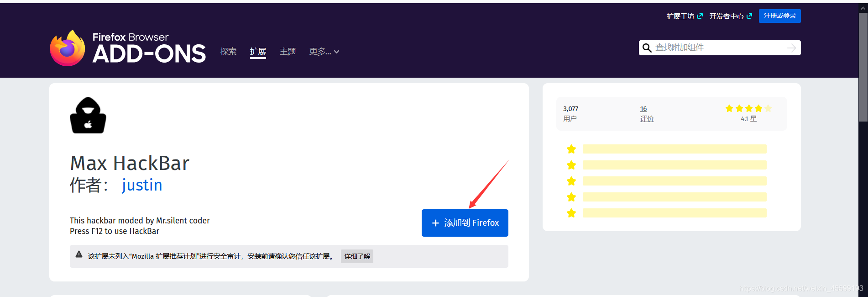Click the 注册或登录 button
This screenshot has height=297, width=868.
(x=780, y=16)
